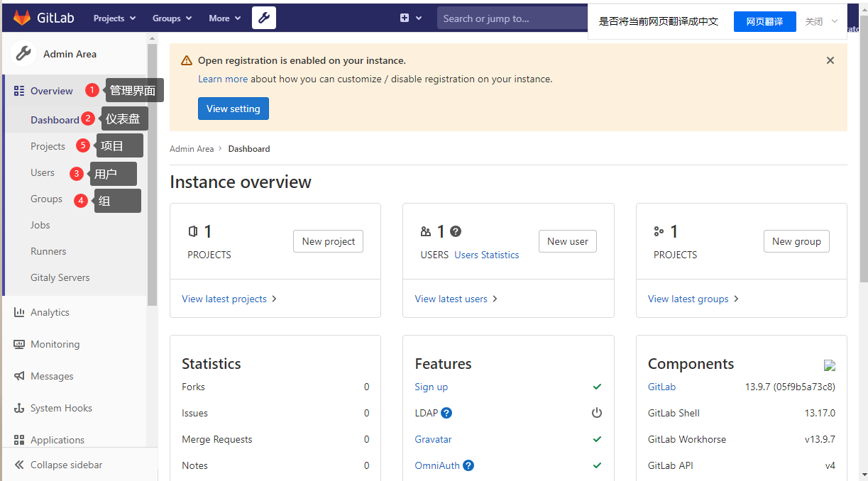
Task: Click the groups count icon
Action: pyautogui.click(x=659, y=231)
